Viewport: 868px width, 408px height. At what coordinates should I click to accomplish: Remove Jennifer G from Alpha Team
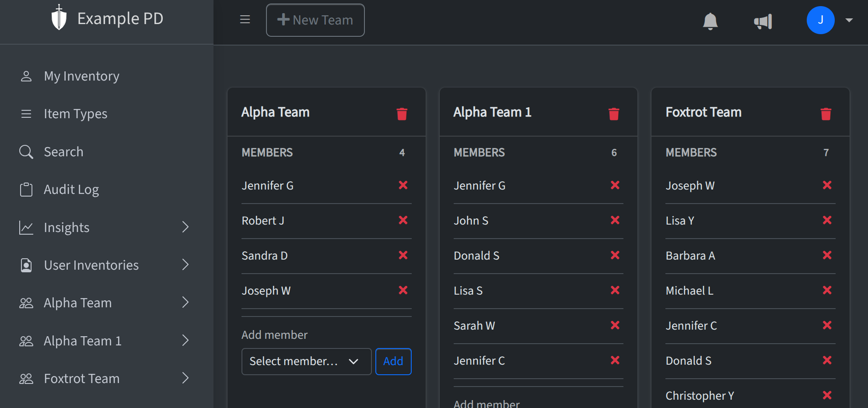[403, 185]
